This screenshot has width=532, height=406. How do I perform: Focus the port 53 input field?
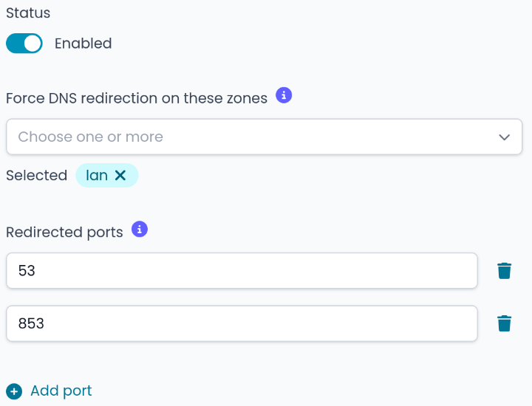pos(241,271)
